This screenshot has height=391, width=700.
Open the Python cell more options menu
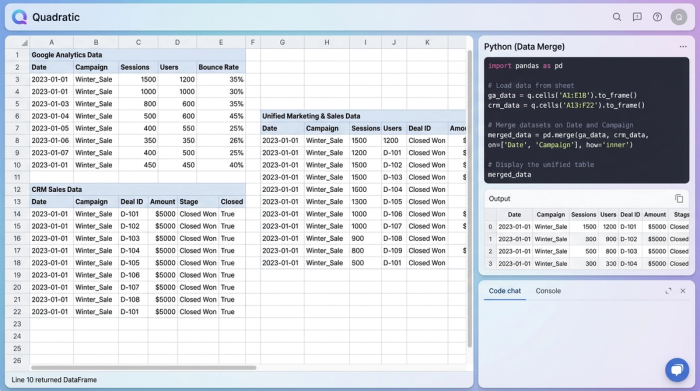click(x=683, y=46)
